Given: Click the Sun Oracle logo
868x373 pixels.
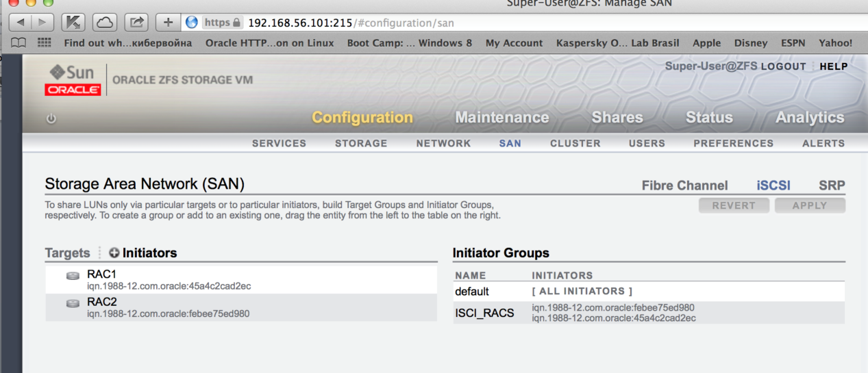Looking at the screenshot, I should [73, 79].
